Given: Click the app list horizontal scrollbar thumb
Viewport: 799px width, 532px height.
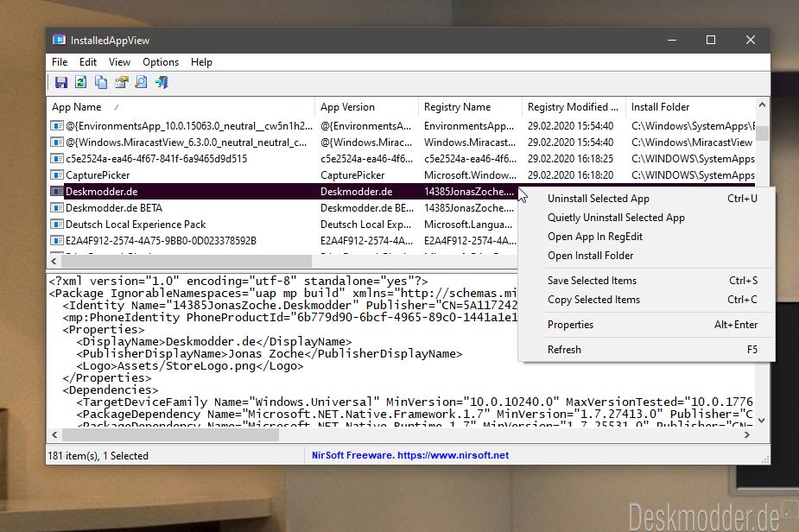Looking at the screenshot, I should (x=187, y=262).
